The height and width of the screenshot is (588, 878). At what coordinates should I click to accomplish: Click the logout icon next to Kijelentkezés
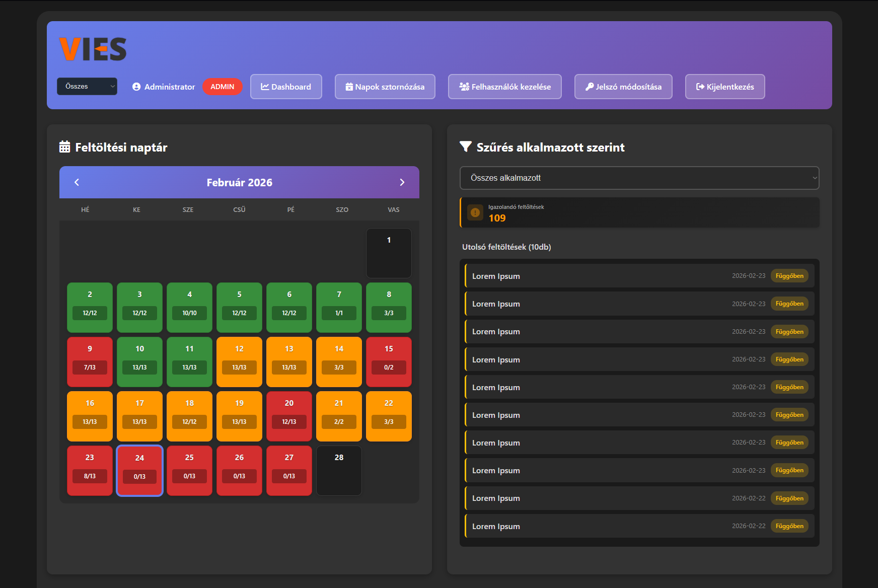pyautogui.click(x=700, y=87)
